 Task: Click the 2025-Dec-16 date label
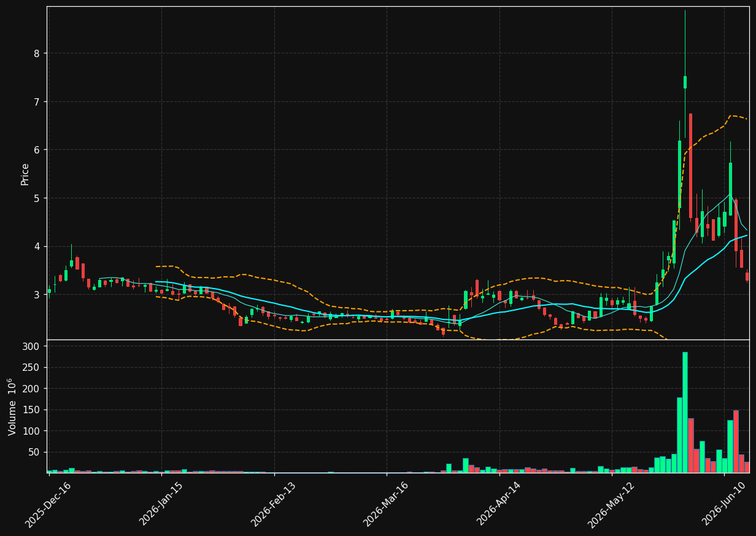coord(48,505)
